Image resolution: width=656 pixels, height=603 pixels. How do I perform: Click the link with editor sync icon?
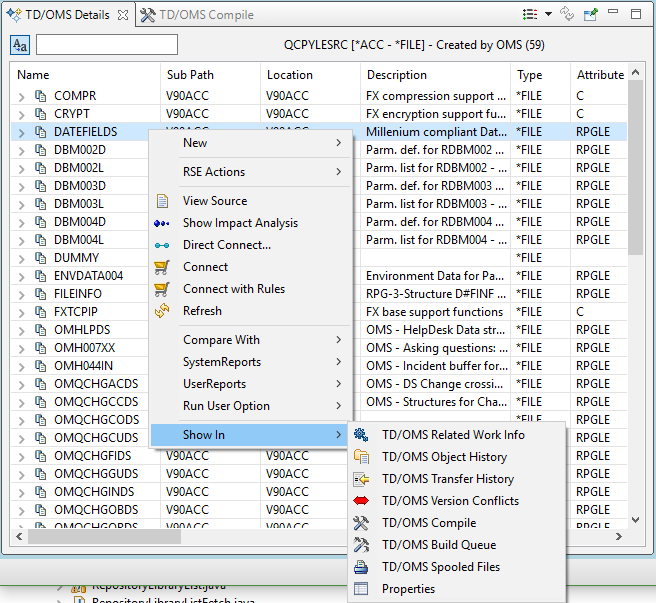567,15
